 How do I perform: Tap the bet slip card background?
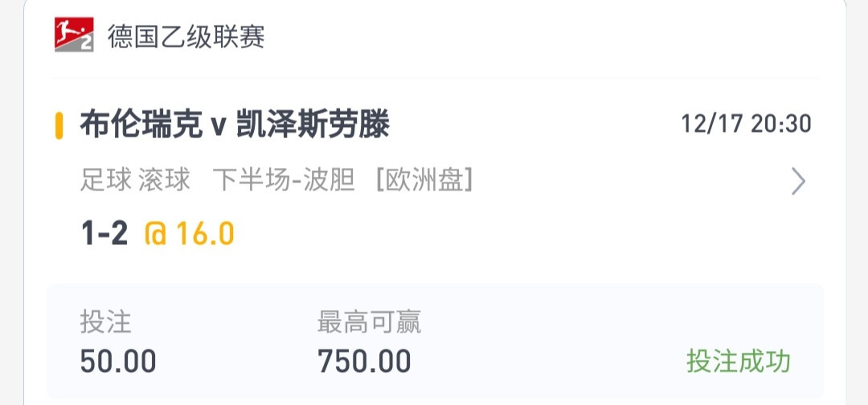(435, 202)
